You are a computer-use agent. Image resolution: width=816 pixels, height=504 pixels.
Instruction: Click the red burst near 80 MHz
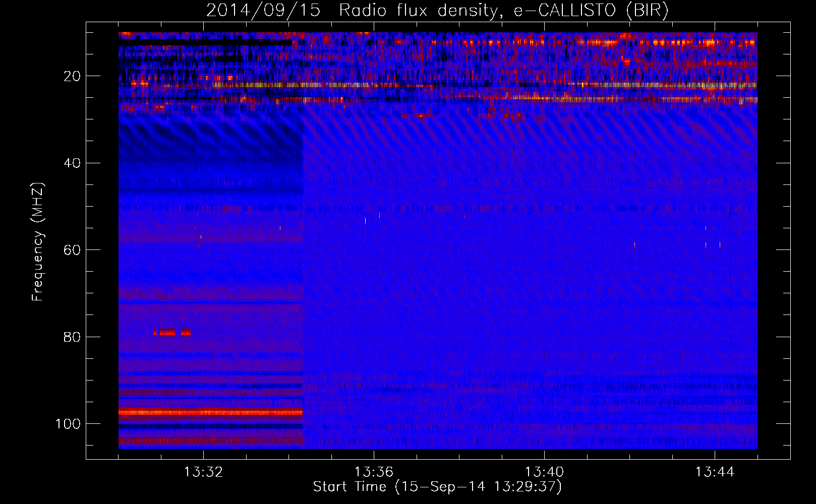[x=172, y=333]
